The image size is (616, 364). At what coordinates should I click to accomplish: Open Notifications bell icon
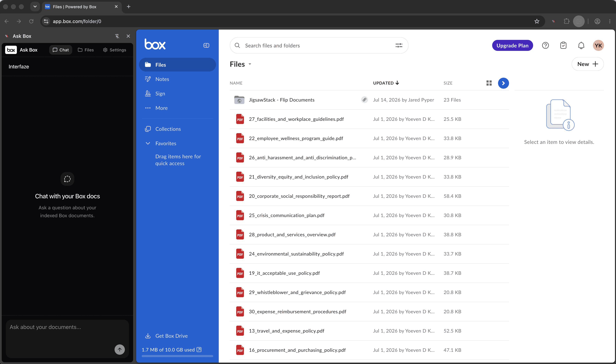pos(581,45)
